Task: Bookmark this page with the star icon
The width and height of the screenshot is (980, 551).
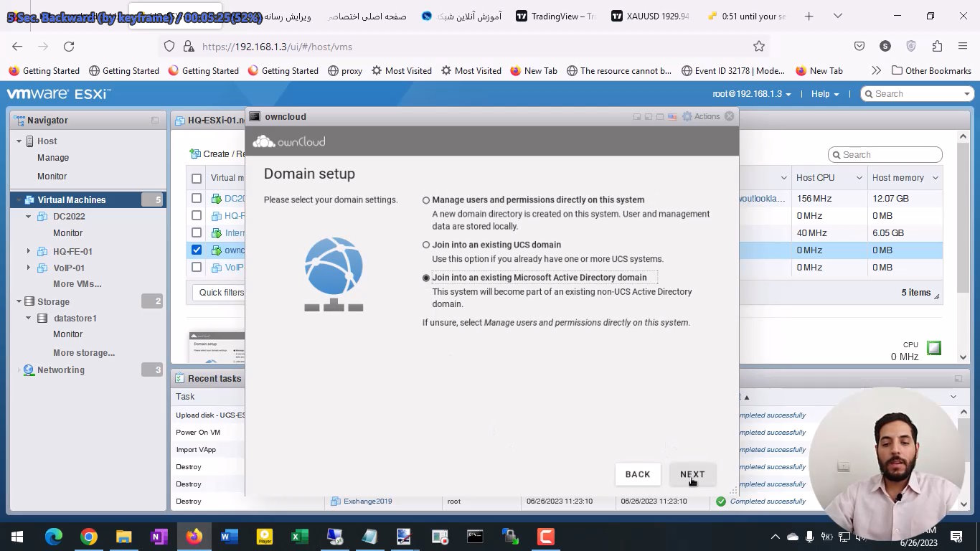Action: click(x=759, y=46)
